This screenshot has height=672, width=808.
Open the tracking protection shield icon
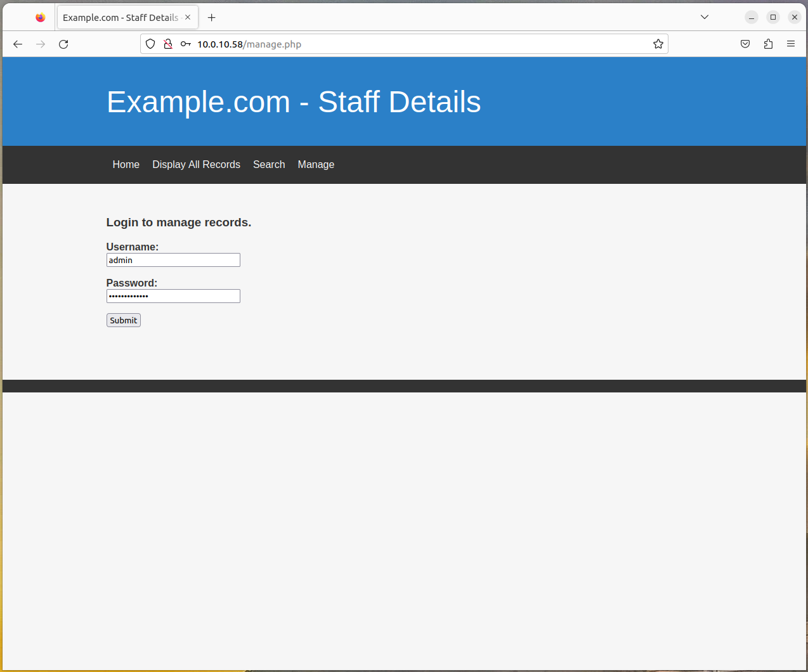(x=150, y=44)
